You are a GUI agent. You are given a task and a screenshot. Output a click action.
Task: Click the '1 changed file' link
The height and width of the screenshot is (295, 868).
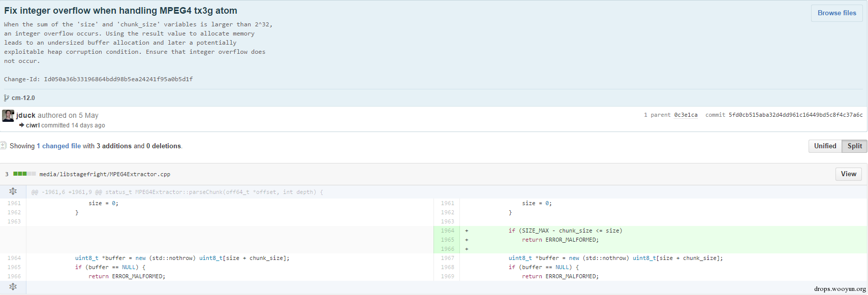click(x=58, y=146)
